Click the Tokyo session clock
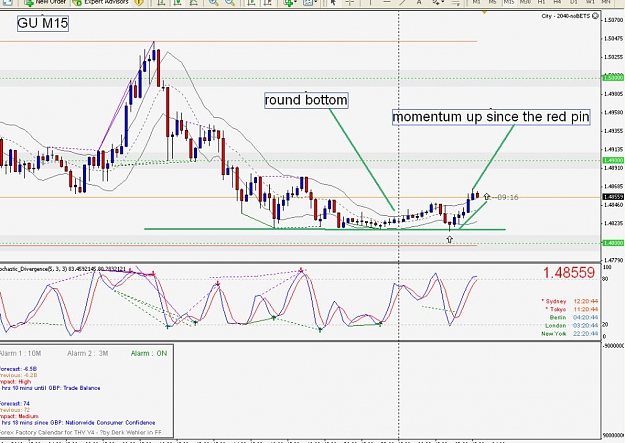Image resolution: width=625 pixels, height=443 pixels. point(572,309)
